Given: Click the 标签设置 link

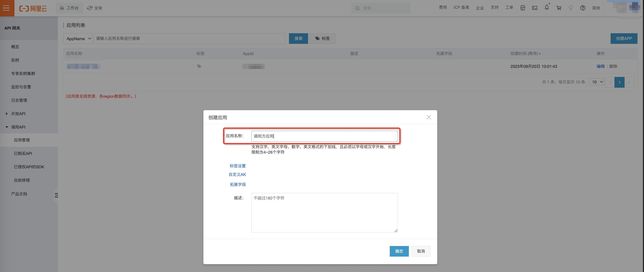Looking at the screenshot, I should click(238, 166).
